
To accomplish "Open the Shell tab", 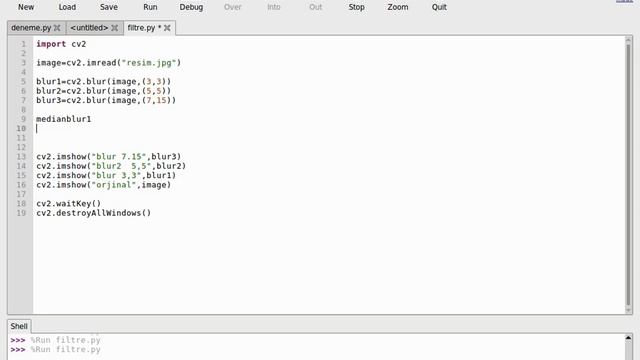I will pyautogui.click(x=19, y=326).
